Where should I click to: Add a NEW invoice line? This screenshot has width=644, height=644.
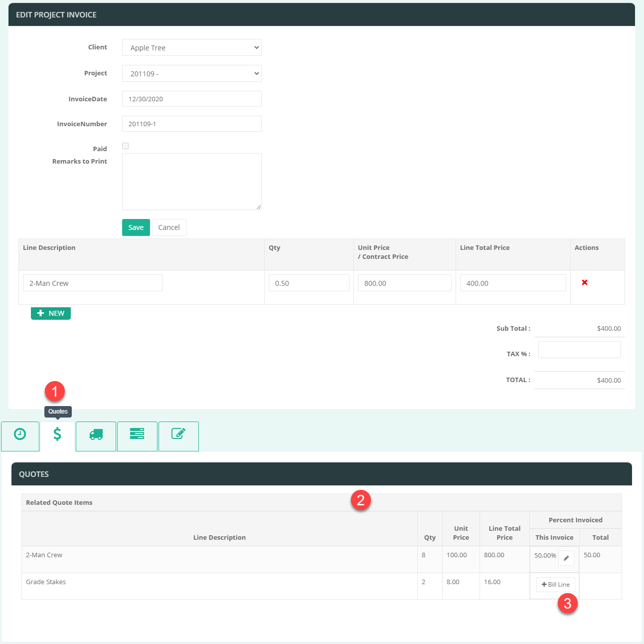(51, 313)
